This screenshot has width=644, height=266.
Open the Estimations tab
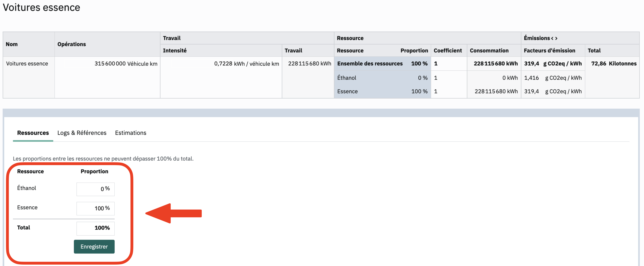[x=130, y=133]
